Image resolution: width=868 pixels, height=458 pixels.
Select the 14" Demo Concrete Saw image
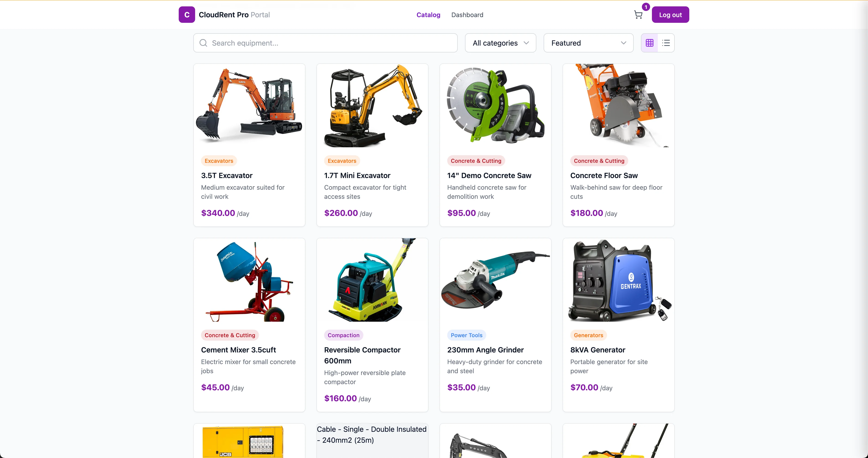[495, 106]
